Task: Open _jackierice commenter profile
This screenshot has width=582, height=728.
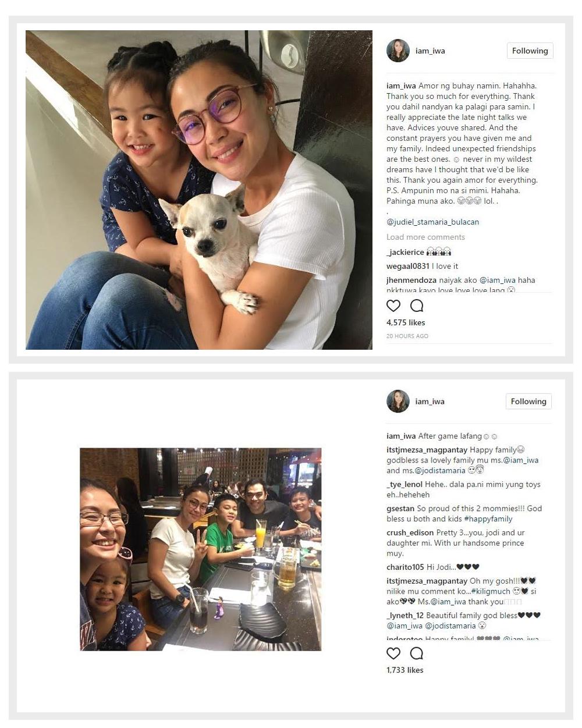Action: click(x=405, y=252)
